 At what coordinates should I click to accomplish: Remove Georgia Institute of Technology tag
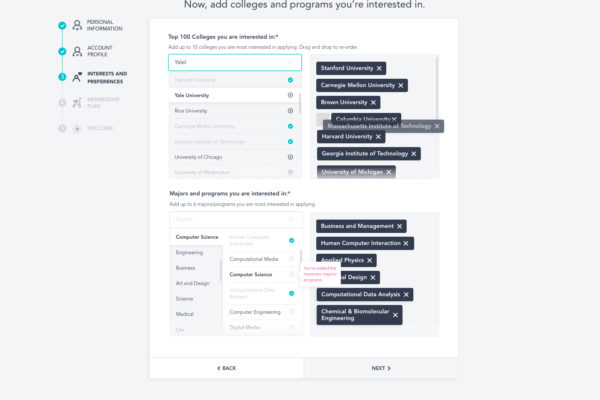pyautogui.click(x=414, y=154)
